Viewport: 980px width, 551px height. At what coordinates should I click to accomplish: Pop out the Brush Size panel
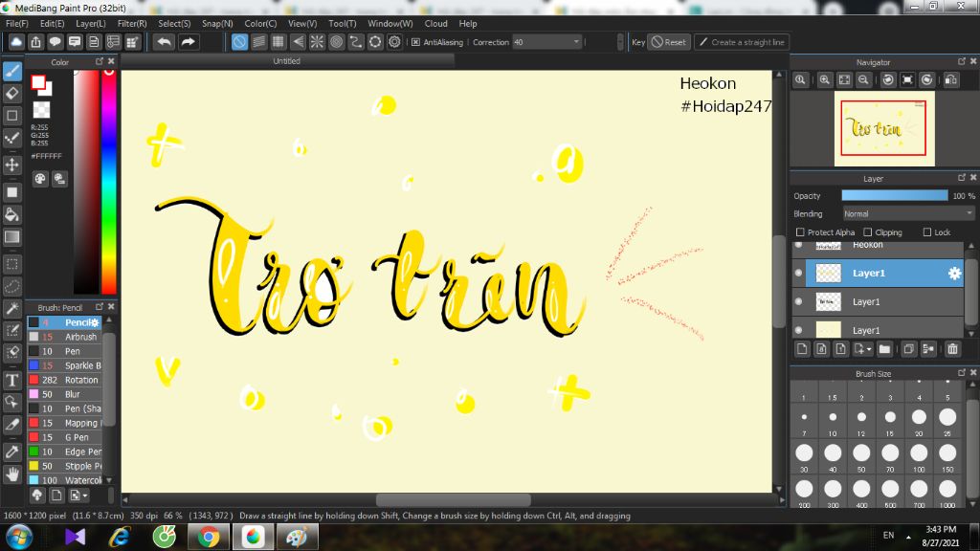961,373
